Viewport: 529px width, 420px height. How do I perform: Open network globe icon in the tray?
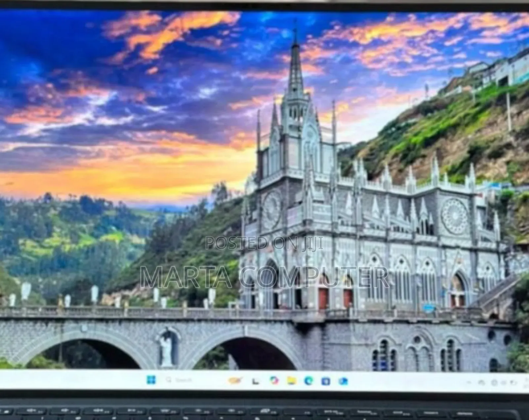point(494,383)
